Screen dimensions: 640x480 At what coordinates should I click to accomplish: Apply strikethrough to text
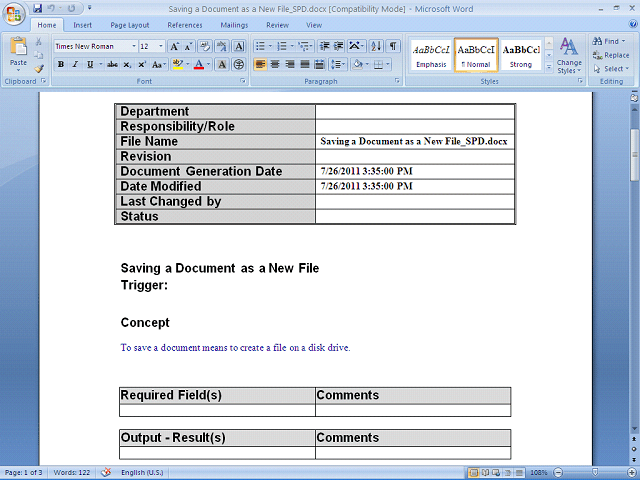[112, 64]
